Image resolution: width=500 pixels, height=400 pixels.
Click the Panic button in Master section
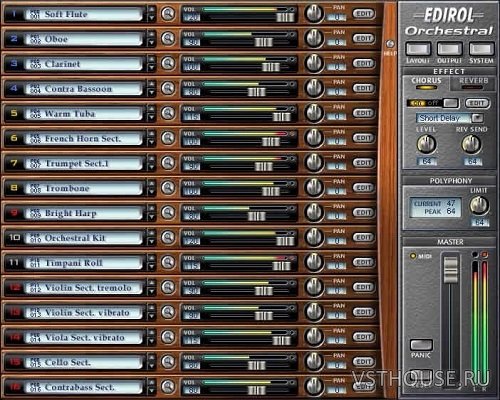[421, 345]
